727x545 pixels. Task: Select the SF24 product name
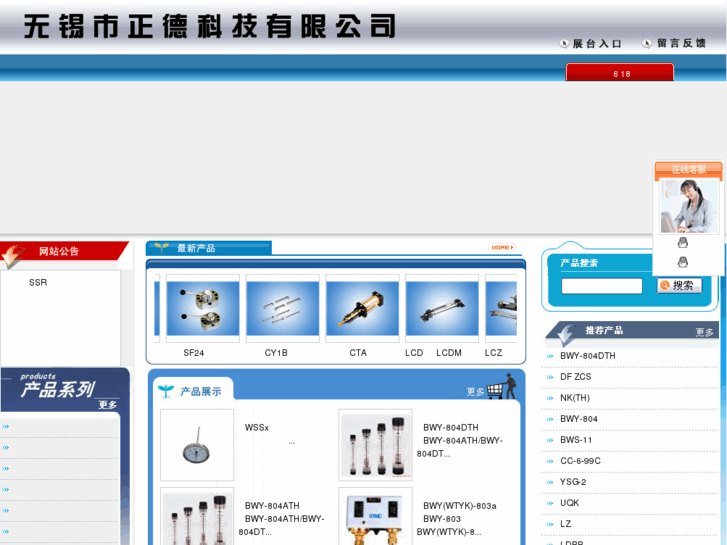193,353
